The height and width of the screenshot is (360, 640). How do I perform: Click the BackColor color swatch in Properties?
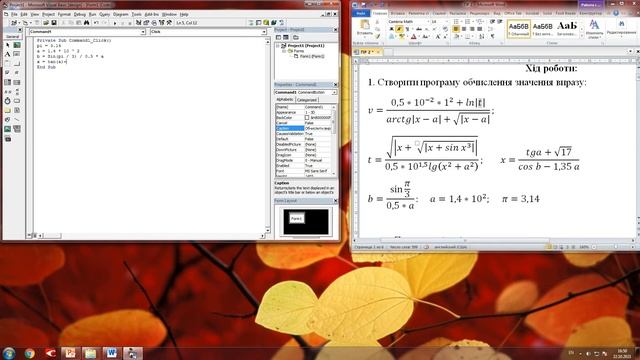(x=307, y=118)
